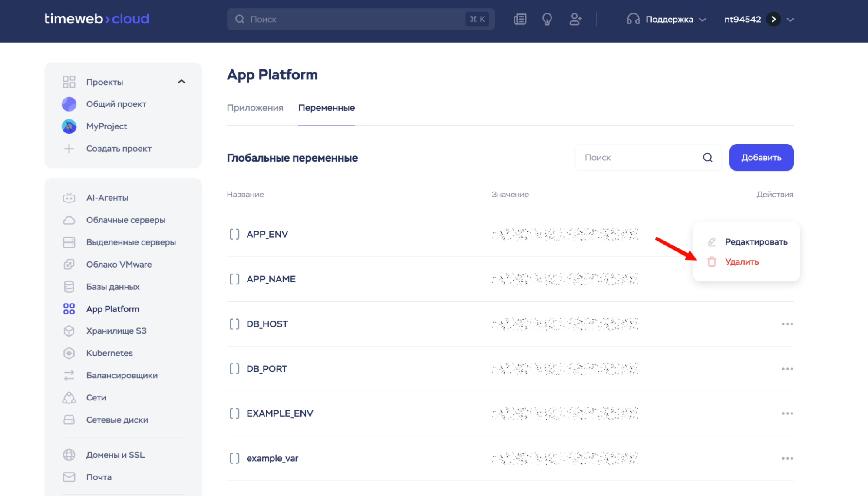Image resolution: width=868 pixels, height=496 pixels.
Task: Open account menu chevron next to nt94542
Action: (x=790, y=19)
